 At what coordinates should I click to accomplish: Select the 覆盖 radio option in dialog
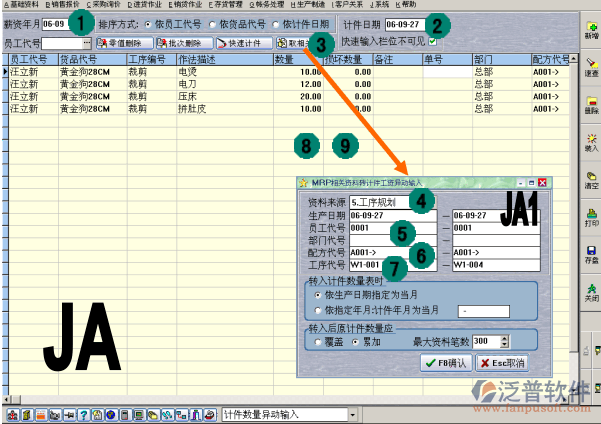317,340
